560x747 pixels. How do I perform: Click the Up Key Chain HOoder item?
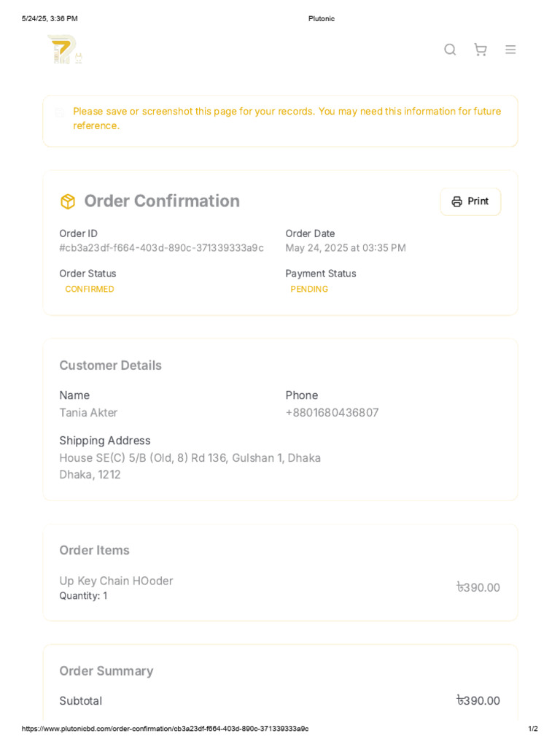point(116,581)
